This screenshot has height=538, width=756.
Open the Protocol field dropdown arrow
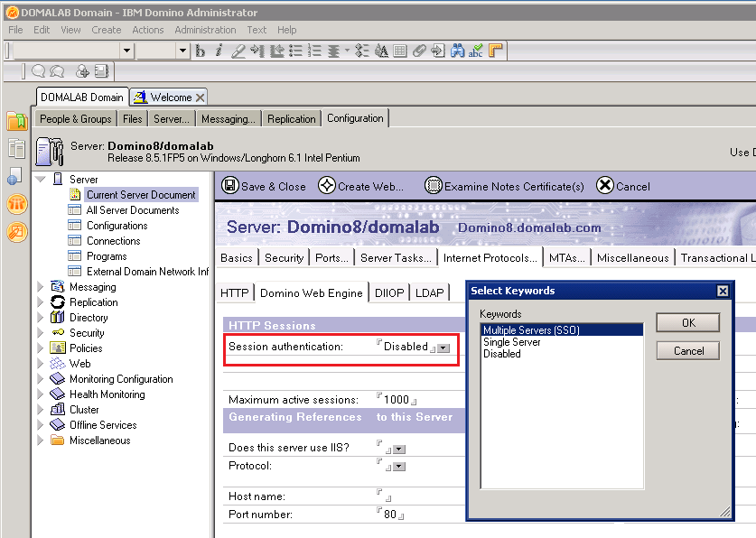point(399,467)
